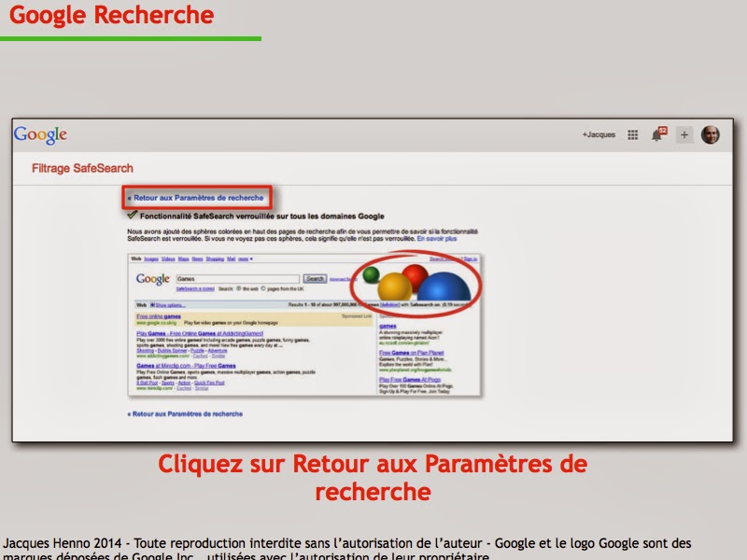Open the 'En savoir plus' link
This screenshot has height=560, width=747.
[437, 239]
